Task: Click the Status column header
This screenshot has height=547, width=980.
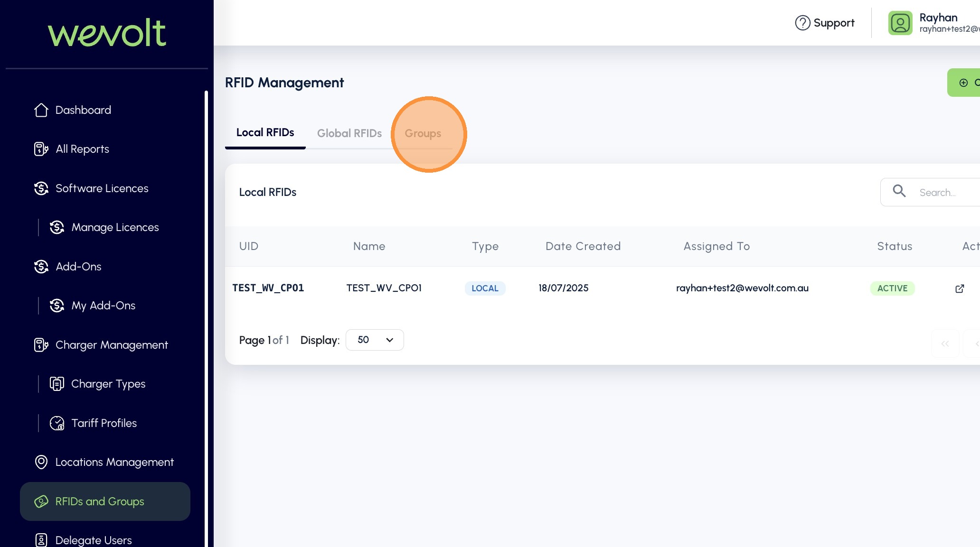Action: [x=895, y=246]
